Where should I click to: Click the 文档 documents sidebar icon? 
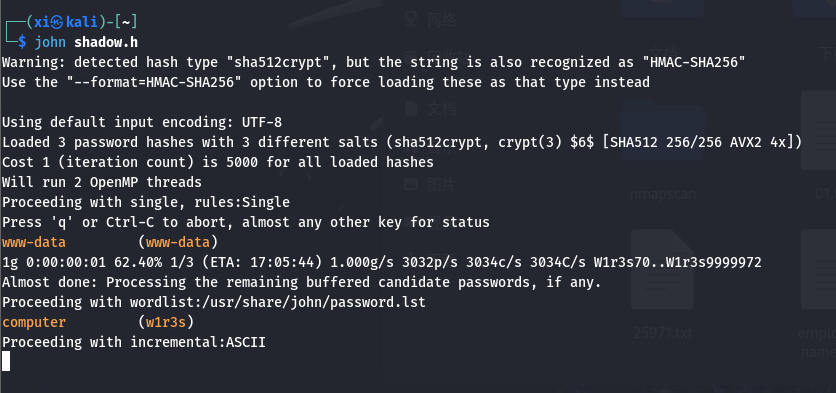411,109
